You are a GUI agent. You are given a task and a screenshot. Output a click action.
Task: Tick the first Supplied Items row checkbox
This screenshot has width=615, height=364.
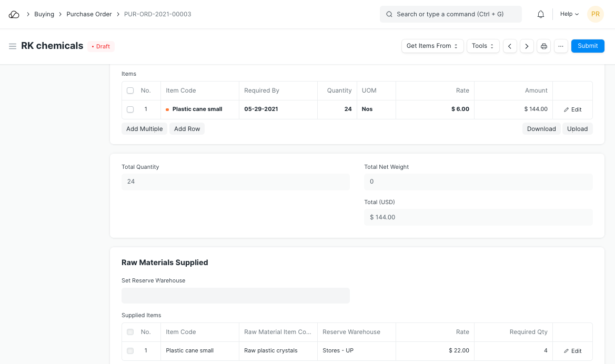coord(130,351)
